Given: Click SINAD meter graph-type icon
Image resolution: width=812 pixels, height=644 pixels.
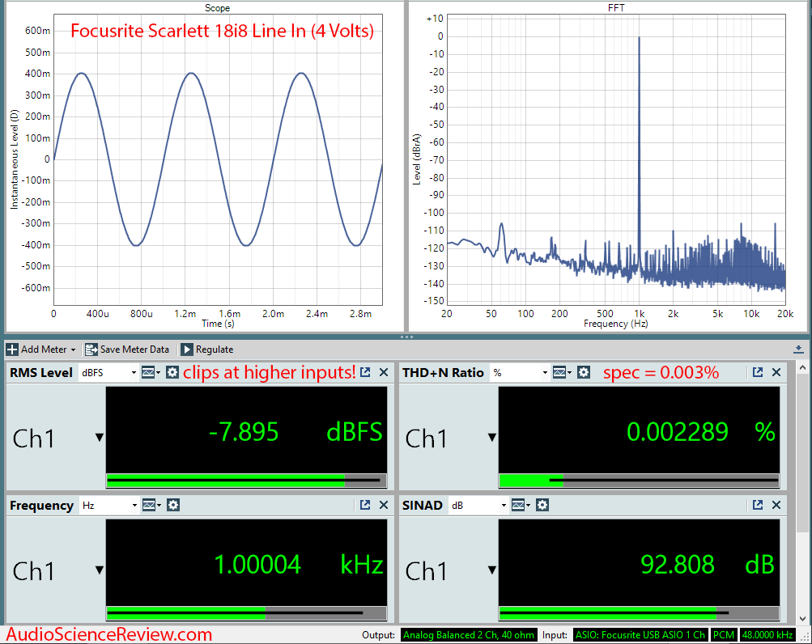Looking at the screenshot, I should point(521,505).
